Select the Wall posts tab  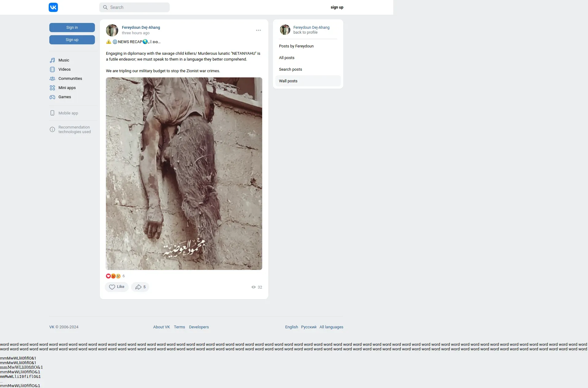pyautogui.click(x=288, y=81)
